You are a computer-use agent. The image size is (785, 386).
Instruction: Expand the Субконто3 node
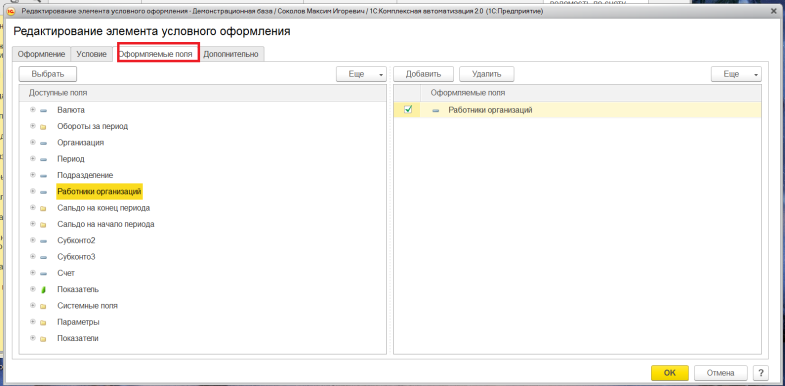point(33,257)
